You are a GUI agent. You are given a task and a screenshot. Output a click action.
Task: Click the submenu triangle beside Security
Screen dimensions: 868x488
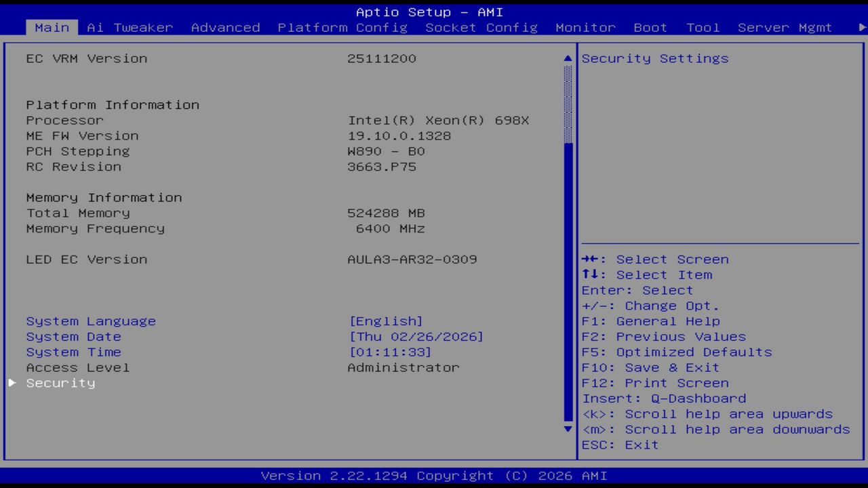click(x=12, y=382)
